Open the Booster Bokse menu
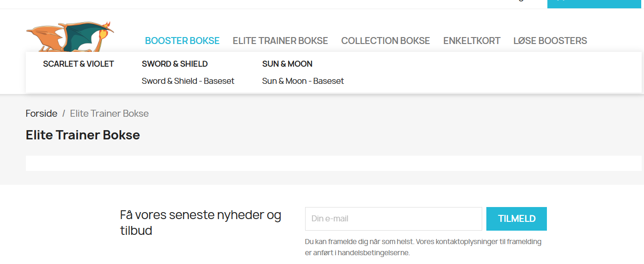 point(182,41)
